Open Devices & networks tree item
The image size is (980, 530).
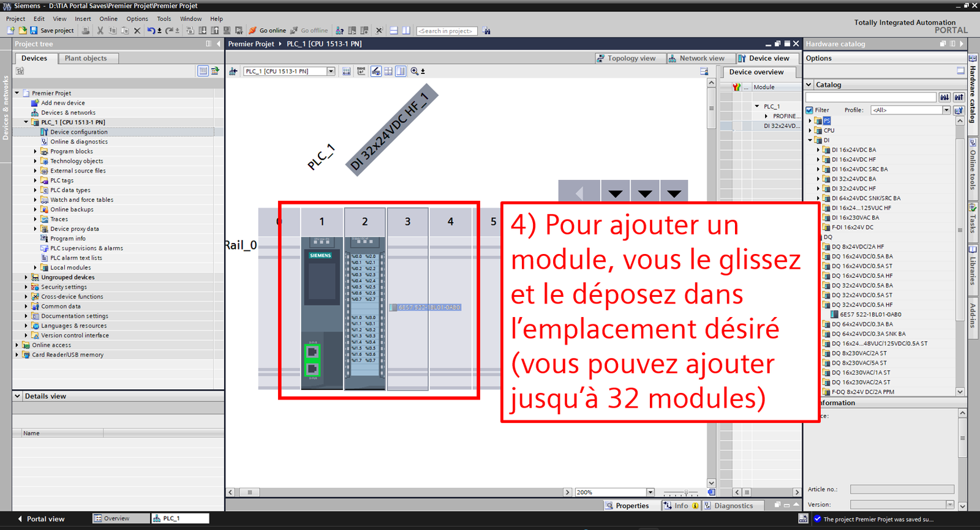click(68, 113)
